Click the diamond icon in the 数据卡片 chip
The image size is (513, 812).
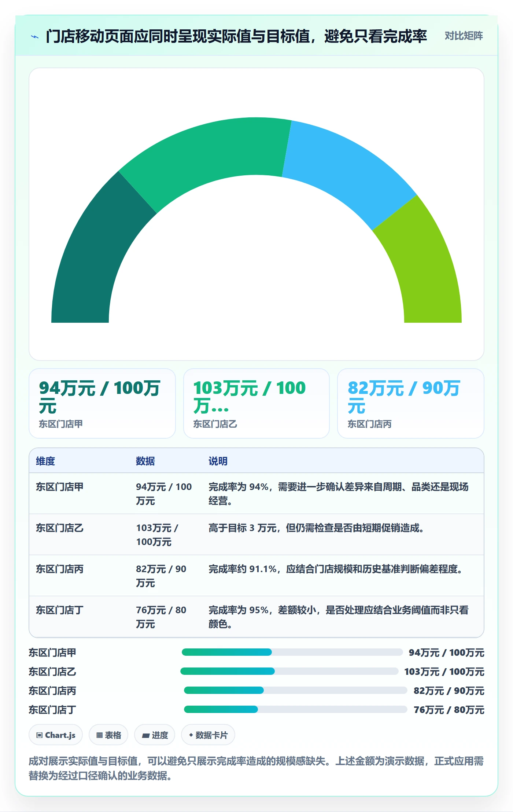pyautogui.click(x=191, y=735)
